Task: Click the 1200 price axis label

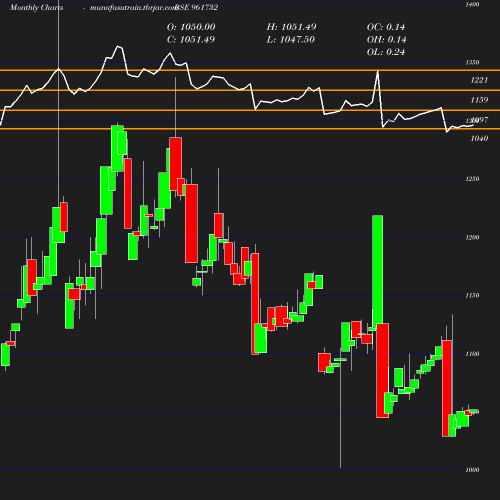Action: click(472, 237)
